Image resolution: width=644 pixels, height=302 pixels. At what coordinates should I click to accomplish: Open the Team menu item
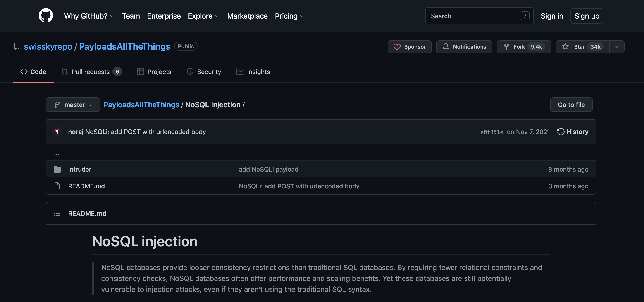click(x=131, y=16)
